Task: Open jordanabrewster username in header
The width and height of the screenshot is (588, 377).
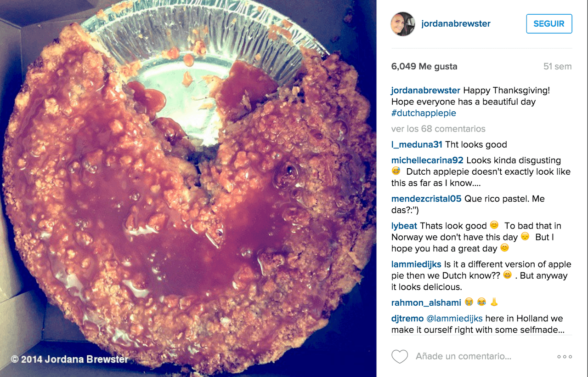Action: point(456,24)
